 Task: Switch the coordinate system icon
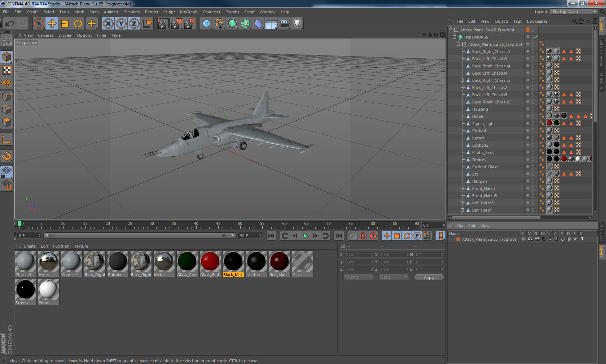point(147,24)
